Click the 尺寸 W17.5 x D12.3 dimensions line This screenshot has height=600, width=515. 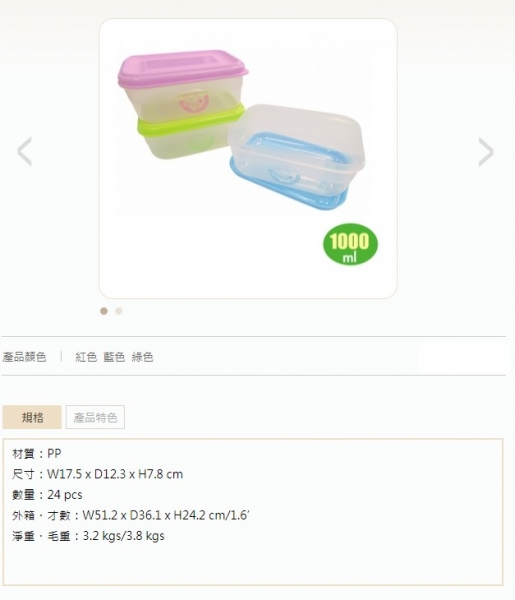[x=98, y=474]
